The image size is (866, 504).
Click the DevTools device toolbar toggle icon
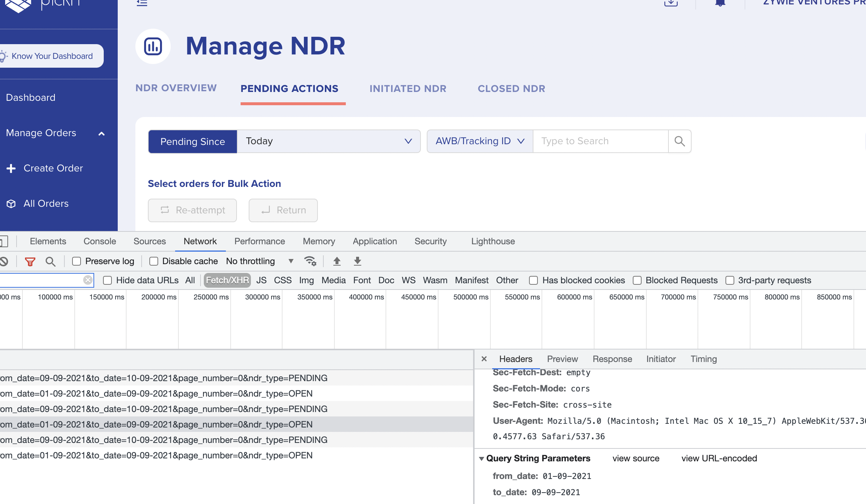pos(4,242)
